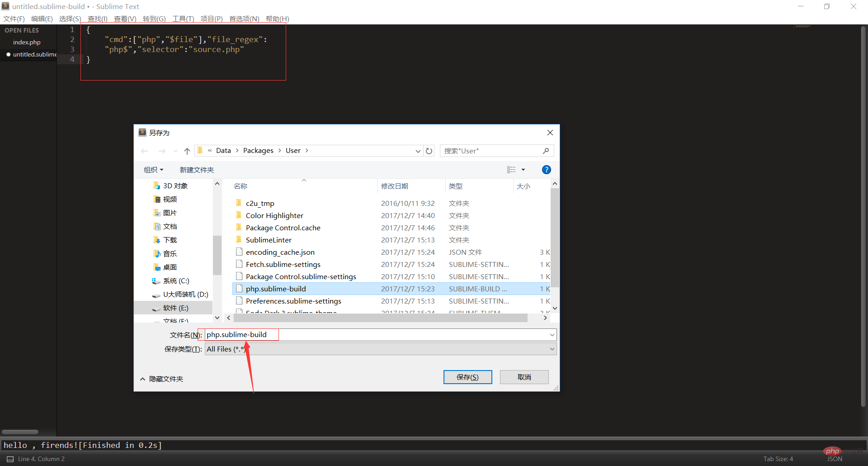Click the 保存(S) button

click(x=468, y=377)
